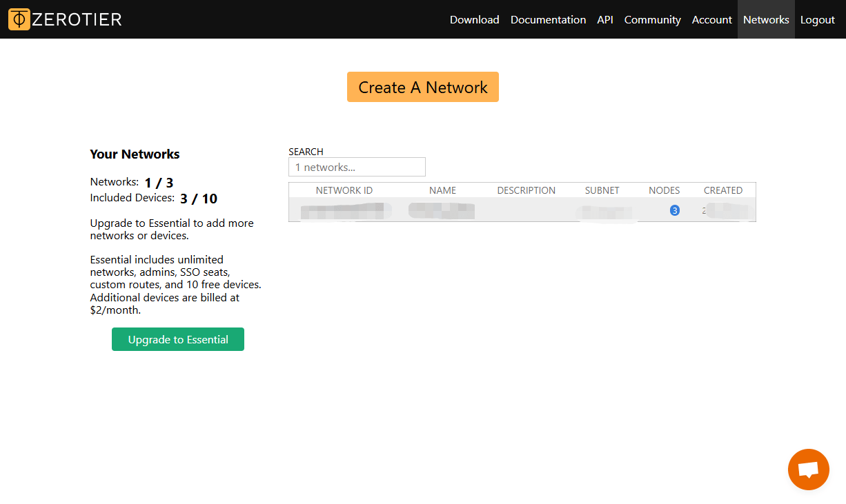The height and width of the screenshot is (504, 846).
Task: Sort by the SUBNET column header
Action: (602, 190)
